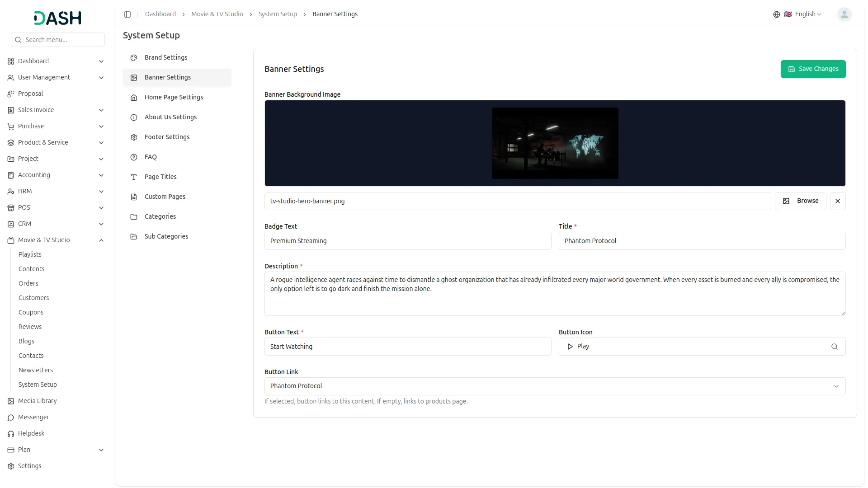Viewport: 868px width, 488px height.
Task: Open the user avatar profile icon
Action: (844, 14)
